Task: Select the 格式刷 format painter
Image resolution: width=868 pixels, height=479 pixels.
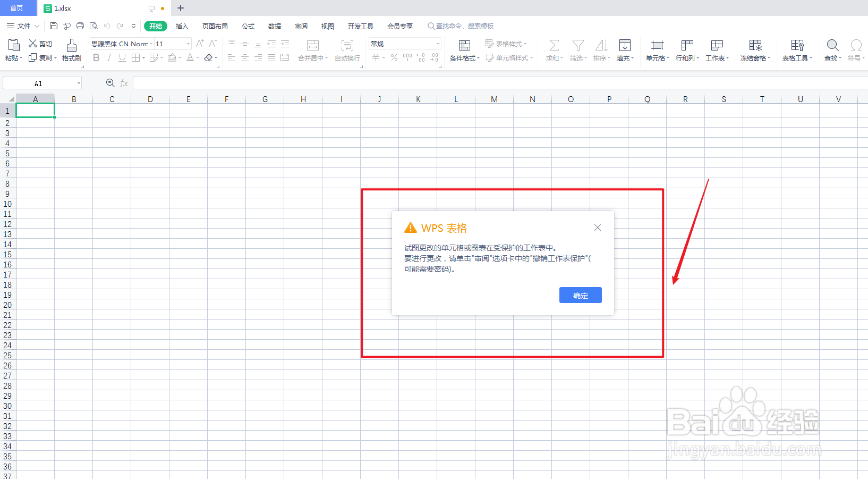Action: tap(72, 50)
